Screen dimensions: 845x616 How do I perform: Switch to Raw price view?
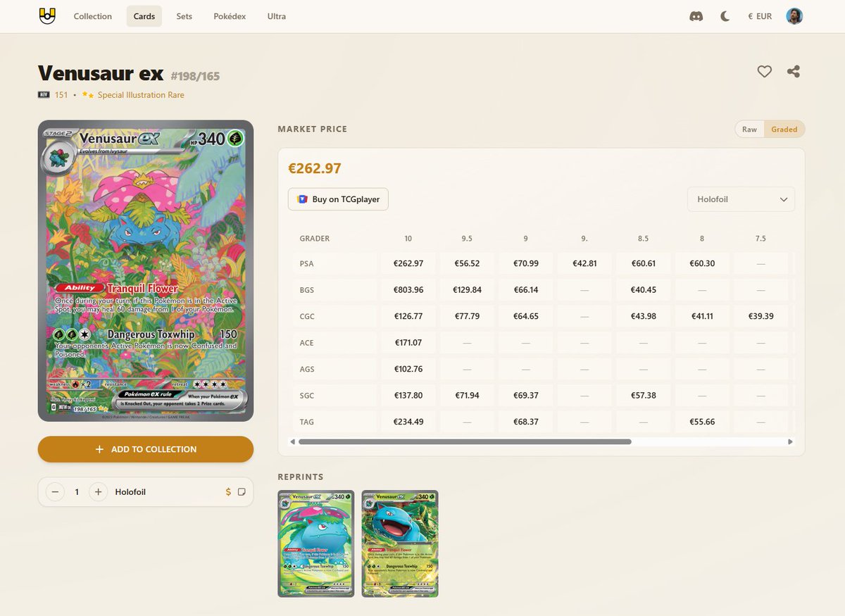point(749,129)
